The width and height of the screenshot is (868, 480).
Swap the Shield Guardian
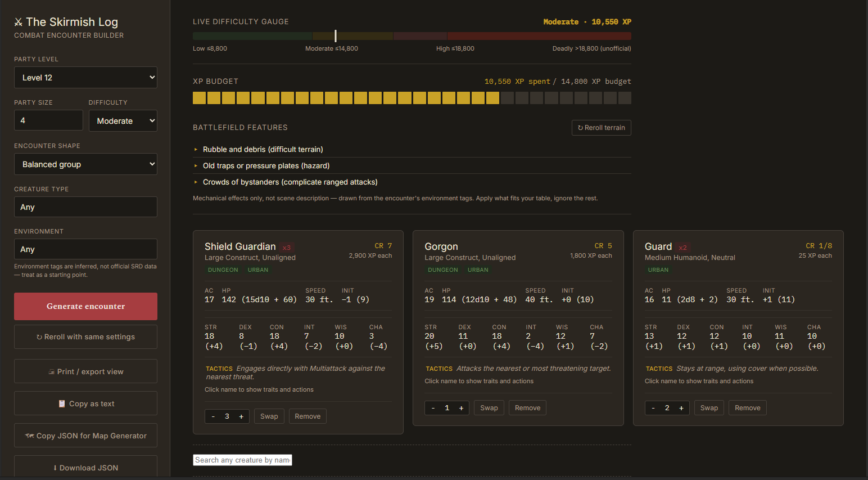click(269, 416)
